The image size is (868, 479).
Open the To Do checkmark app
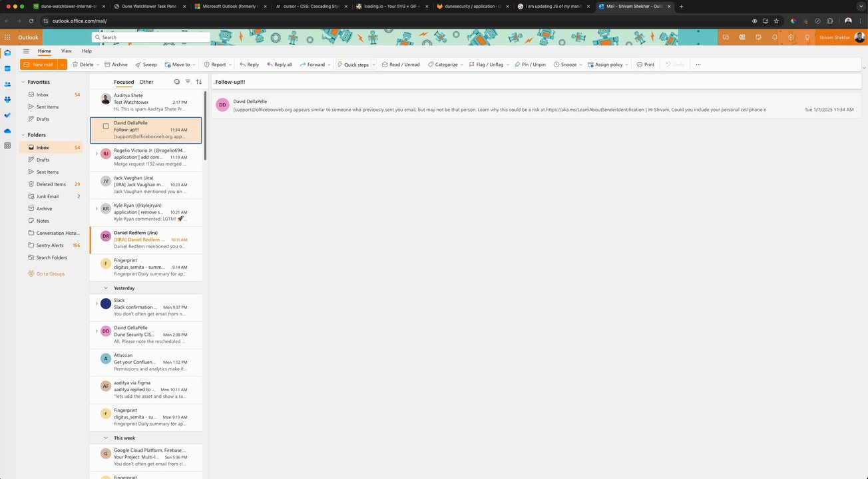(7, 115)
